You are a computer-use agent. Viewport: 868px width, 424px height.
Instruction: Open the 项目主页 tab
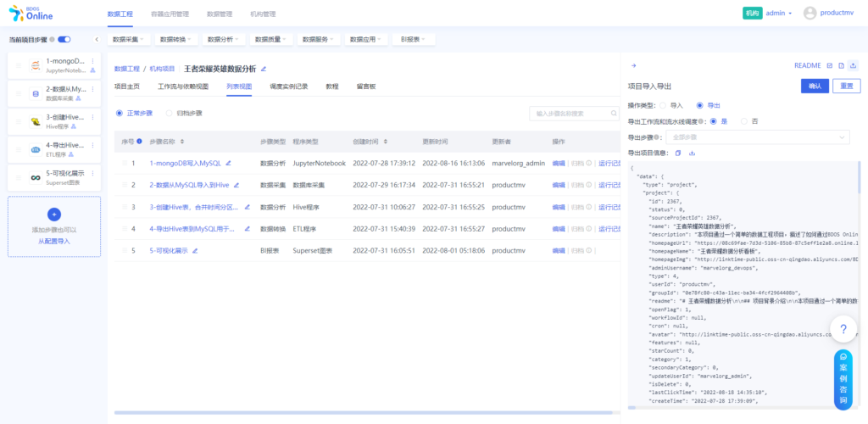click(x=127, y=86)
